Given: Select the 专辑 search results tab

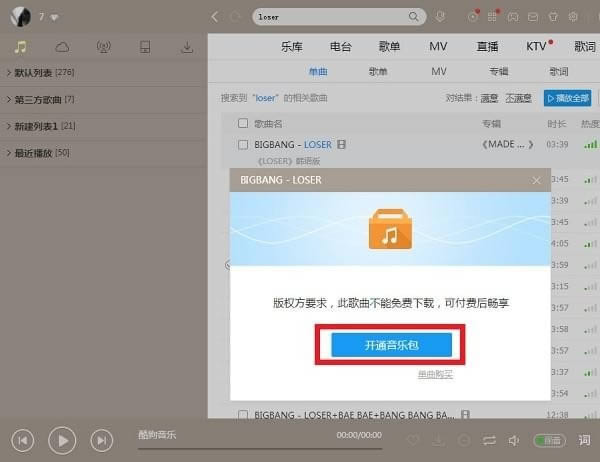Looking at the screenshot, I should (x=498, y=72).
